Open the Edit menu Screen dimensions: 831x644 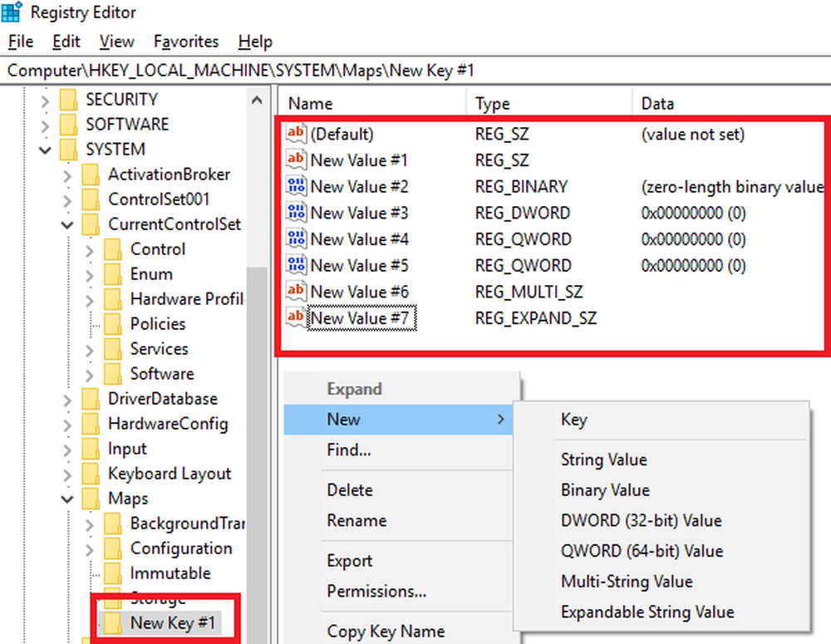(66, 41)
